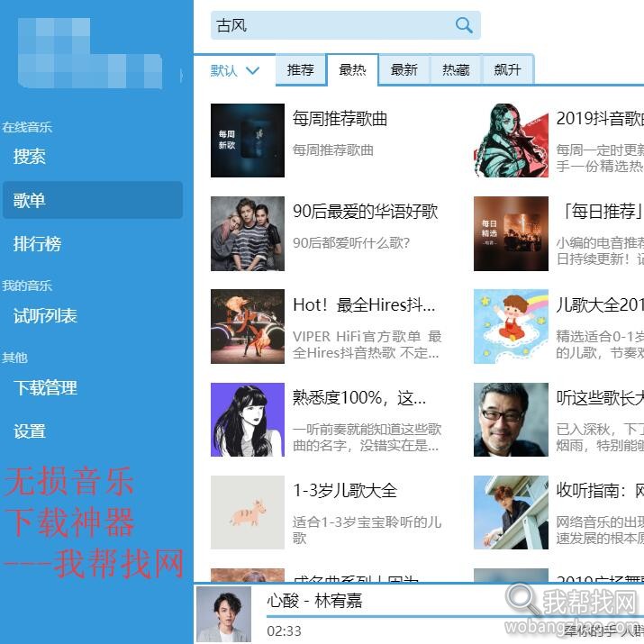Switch to the 飙升 tab
644x644 pixels.
tap(508, 70)
